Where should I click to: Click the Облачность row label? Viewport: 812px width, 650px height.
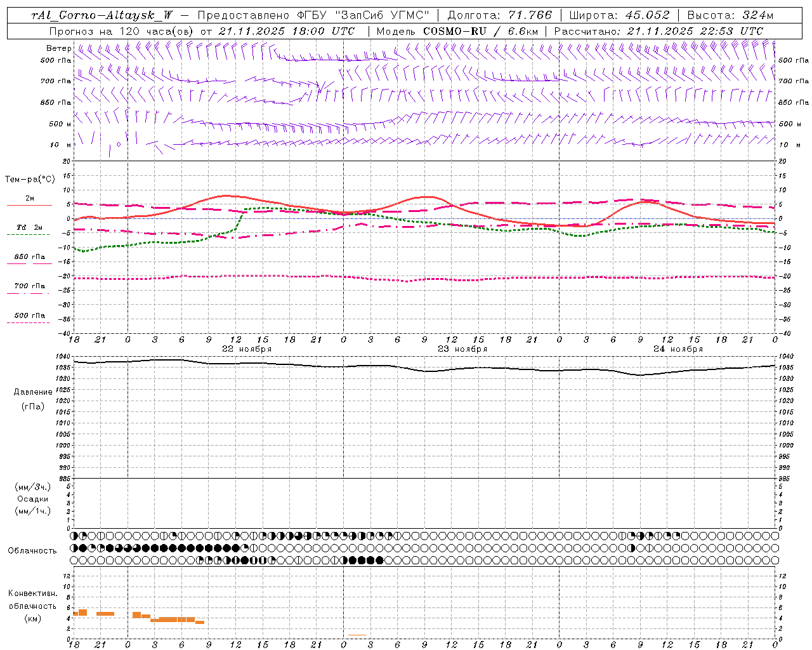pos(32,550)
